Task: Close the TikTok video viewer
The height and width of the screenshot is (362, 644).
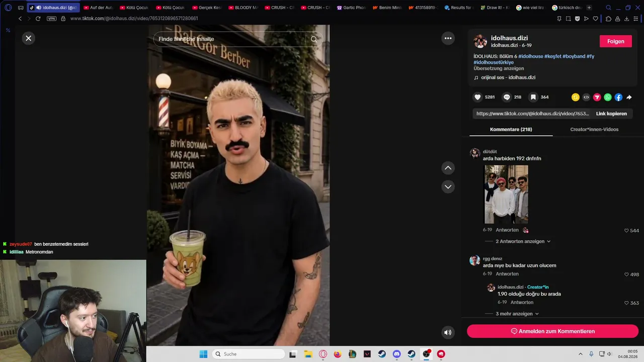Action: [29, 38]
